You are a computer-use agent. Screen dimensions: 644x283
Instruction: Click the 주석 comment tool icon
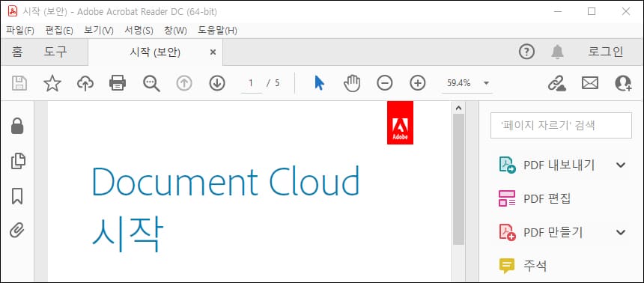507,266
